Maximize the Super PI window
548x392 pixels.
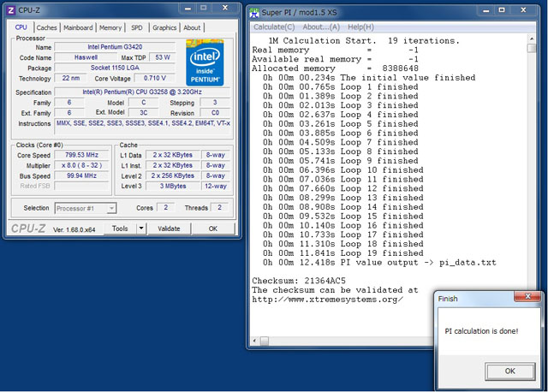(502, 10)
